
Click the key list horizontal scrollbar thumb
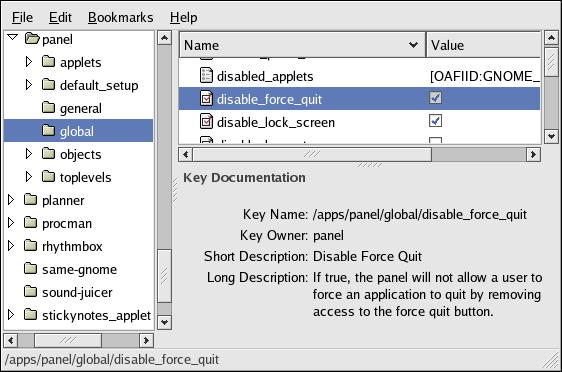click(x=312, y=154)
